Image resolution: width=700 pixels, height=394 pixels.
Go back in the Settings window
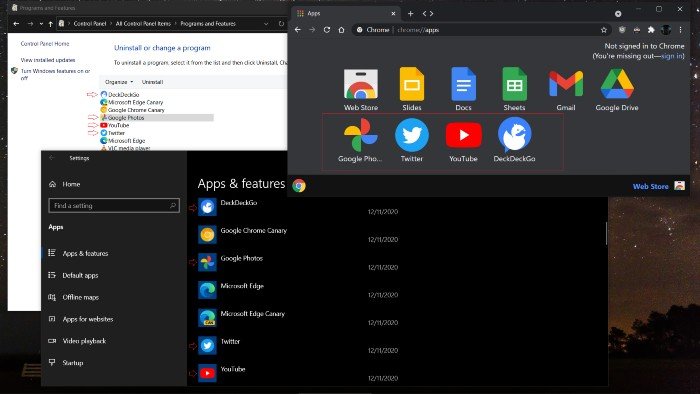tap(52, 158)
